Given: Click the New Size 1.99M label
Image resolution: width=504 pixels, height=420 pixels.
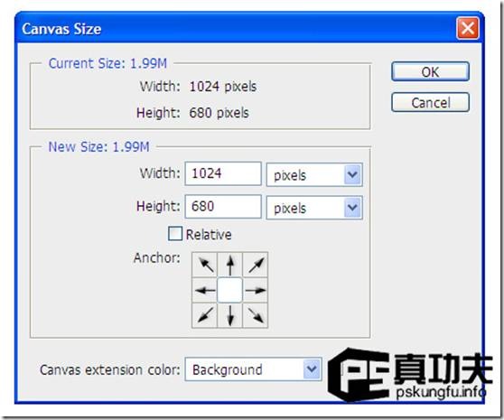Looking at the screenshot, I should pyautogui.click(x=98, y=147).
